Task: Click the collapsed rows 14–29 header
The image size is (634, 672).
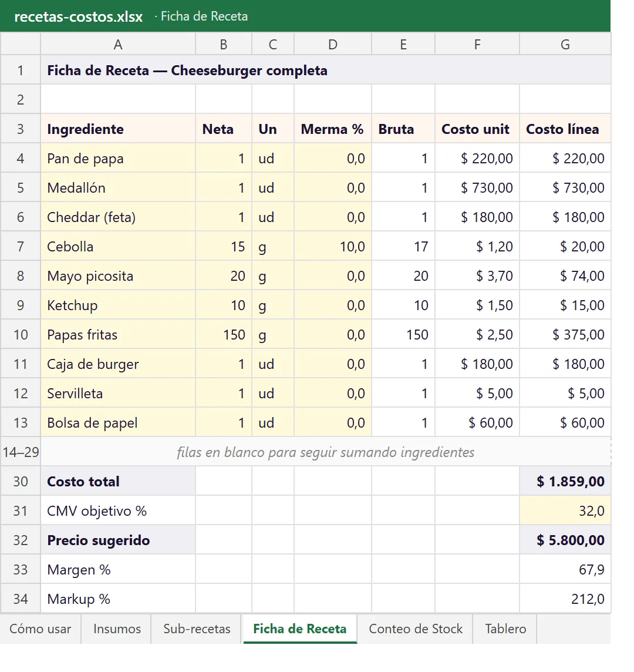Action: [x=21, y=452]
